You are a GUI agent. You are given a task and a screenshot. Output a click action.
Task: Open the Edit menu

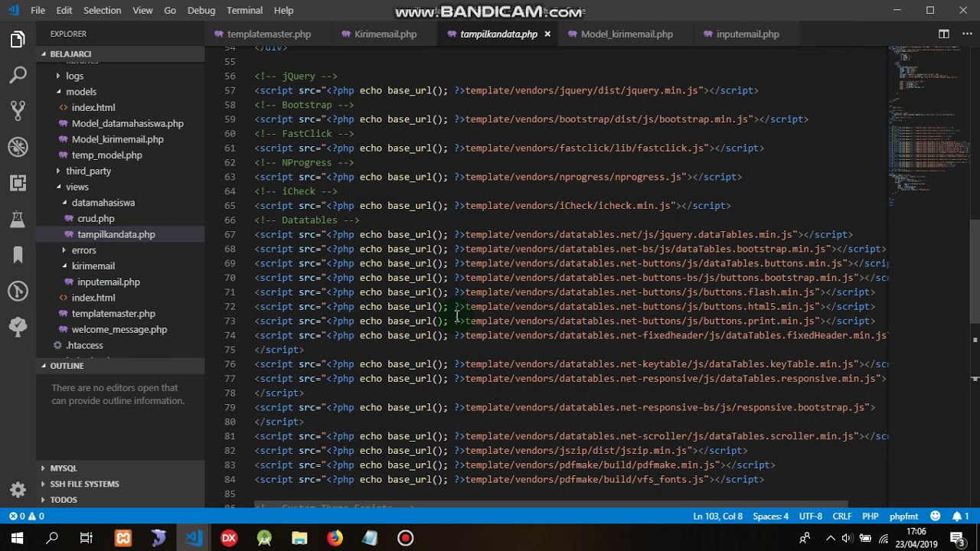[64, 10]
